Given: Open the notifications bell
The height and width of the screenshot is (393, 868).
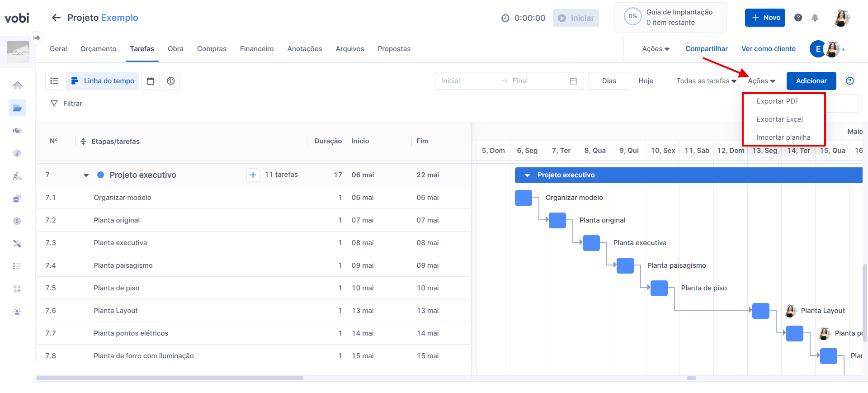Looking at the screenshot, I should coord(815,18).
